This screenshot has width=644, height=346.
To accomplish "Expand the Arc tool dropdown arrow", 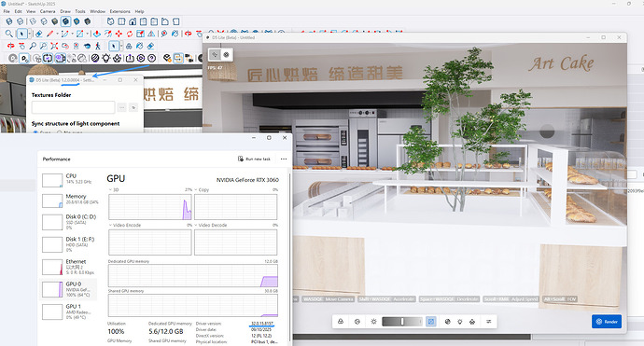I will coord(72,34).
